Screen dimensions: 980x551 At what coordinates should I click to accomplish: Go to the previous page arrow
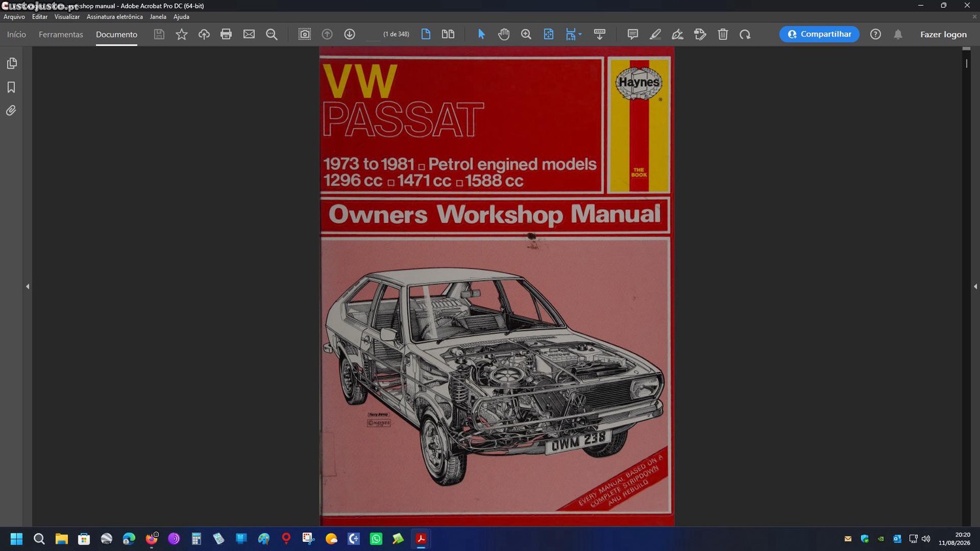(x=327, y=35)
